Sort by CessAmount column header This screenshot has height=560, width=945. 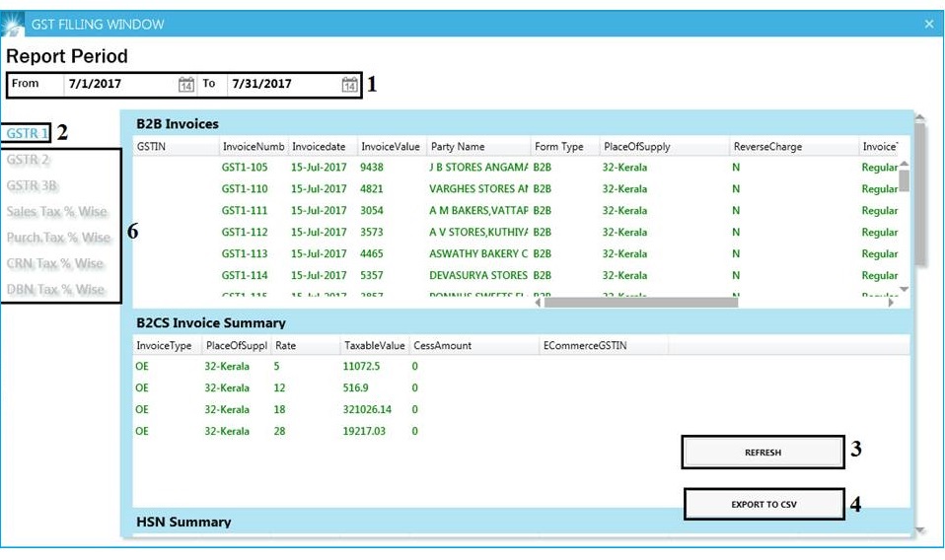474,346
